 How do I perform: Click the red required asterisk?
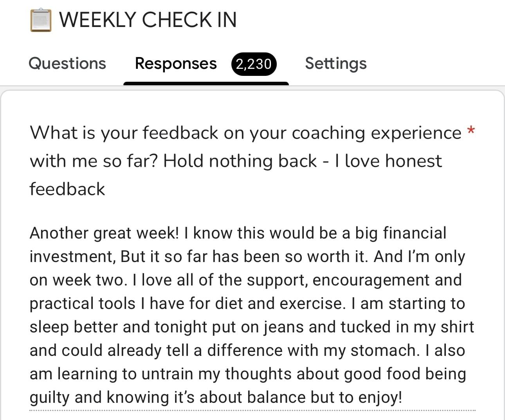coord(471,131)
